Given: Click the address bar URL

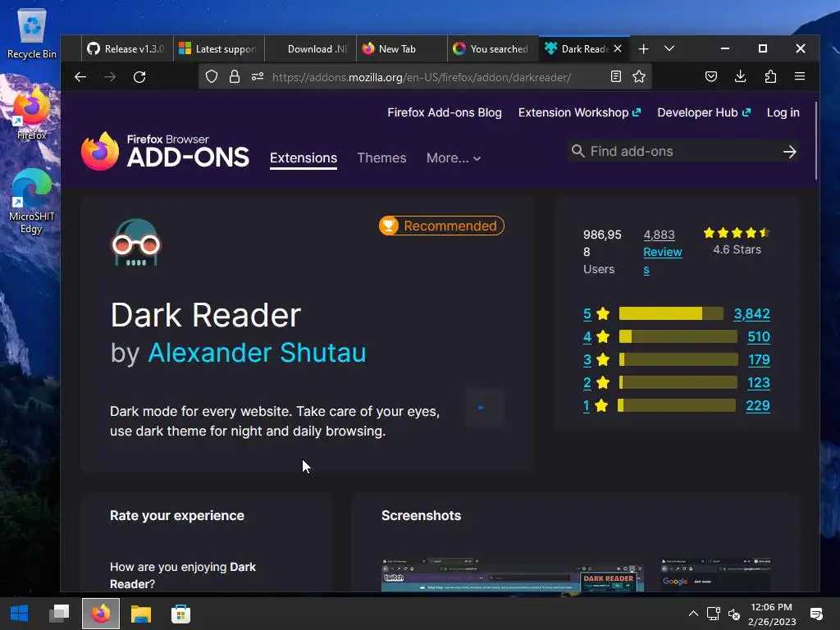Looking at the screenshot, I should [x=422, y=77].
